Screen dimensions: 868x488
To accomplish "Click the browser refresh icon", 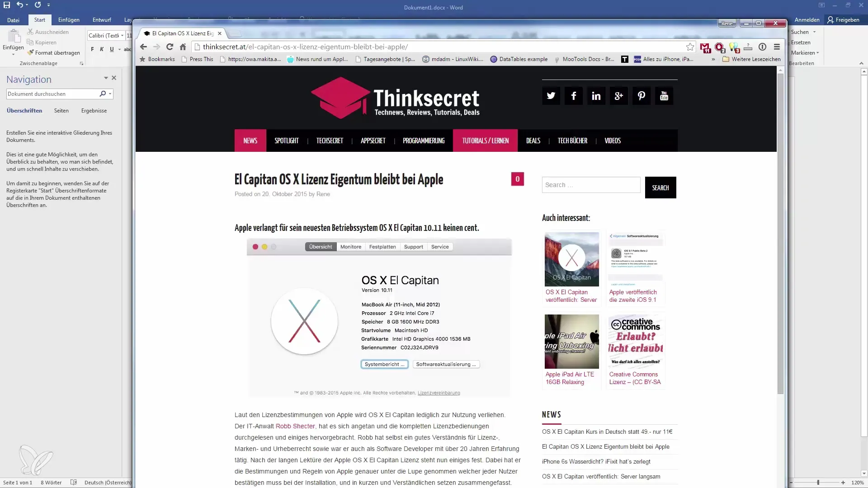I will click(170, 47).
